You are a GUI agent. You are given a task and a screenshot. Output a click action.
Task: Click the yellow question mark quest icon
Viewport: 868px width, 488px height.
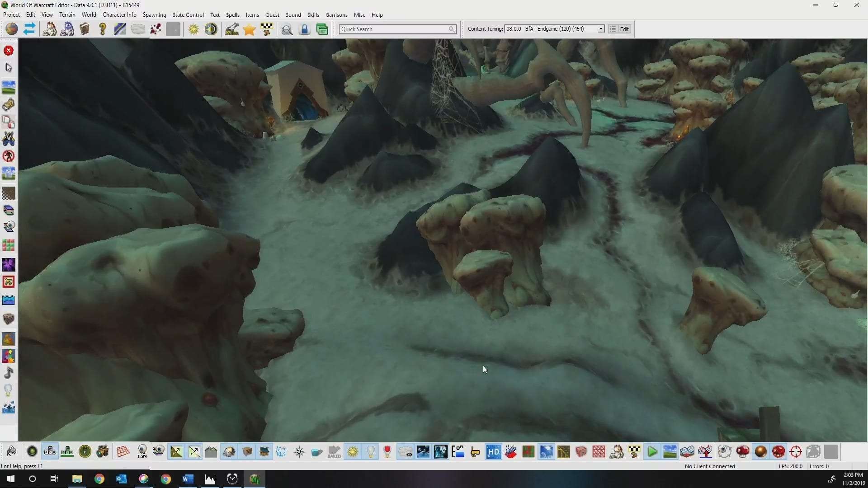(x=103, y=29)
